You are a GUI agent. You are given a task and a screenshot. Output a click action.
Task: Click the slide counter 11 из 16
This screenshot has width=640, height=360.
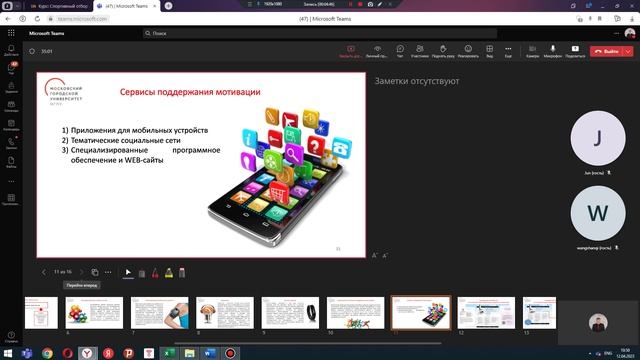tap(62, 272)
